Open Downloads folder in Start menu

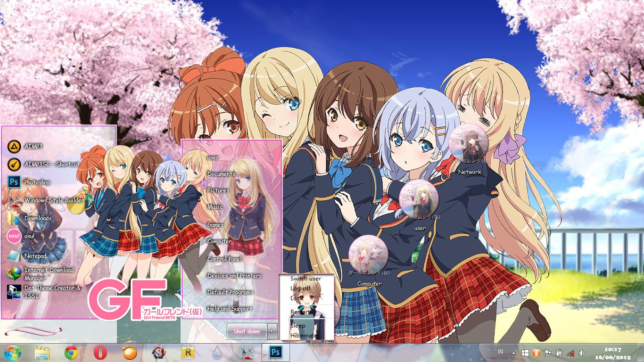click(x=30, y=218)
